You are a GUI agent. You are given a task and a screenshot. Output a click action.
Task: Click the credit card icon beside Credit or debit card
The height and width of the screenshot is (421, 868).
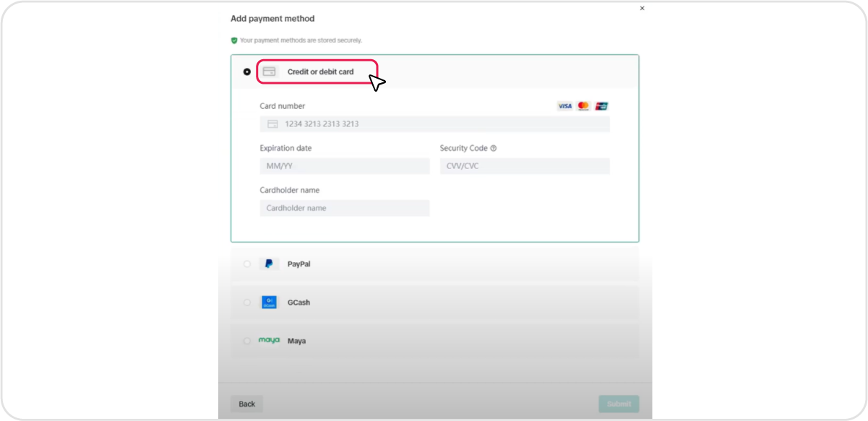coord(269,71)
